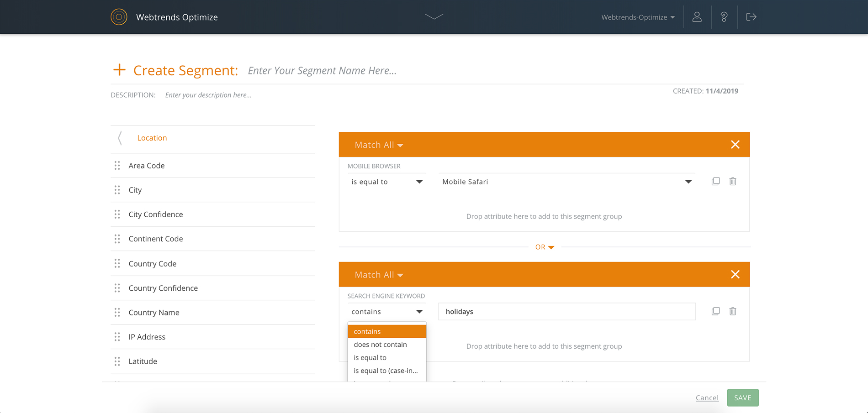This screenshot has width=868, height=413.
Task: Click the Webtrends Optimize logo icon
Action: click(119, 17)
